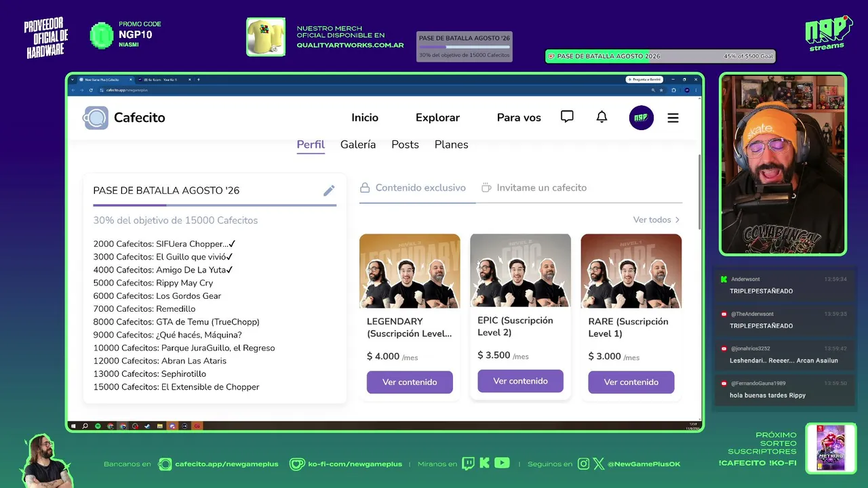Click Ver contenido for EPIC subscription
The width and height of the screenshot is (868, 488).
[x=520, y=381]
